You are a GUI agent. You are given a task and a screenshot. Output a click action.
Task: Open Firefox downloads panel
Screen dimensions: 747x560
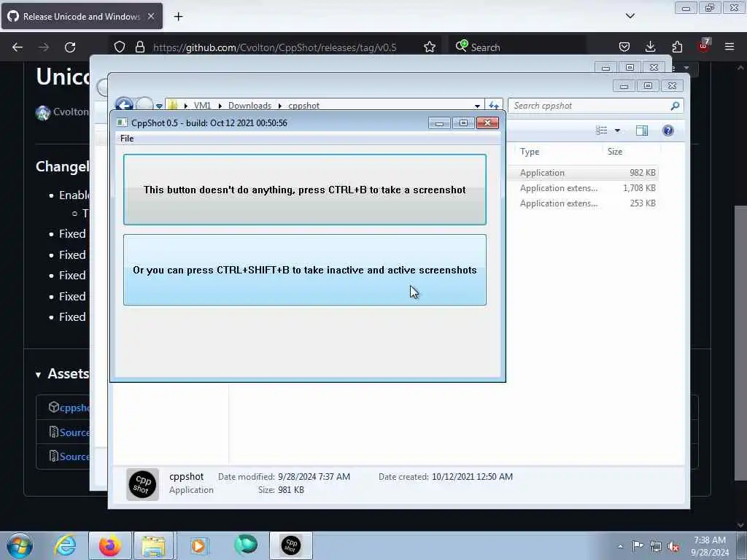pos(650,47)
